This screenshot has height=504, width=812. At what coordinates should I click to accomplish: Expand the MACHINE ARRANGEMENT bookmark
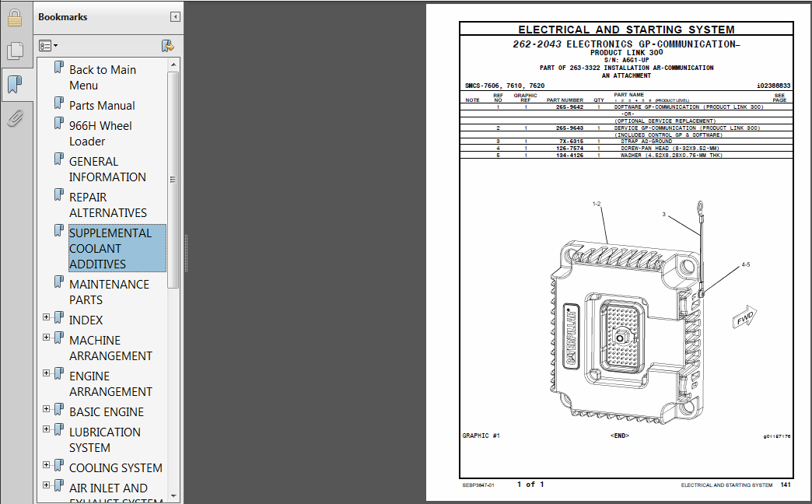(46, 337)
